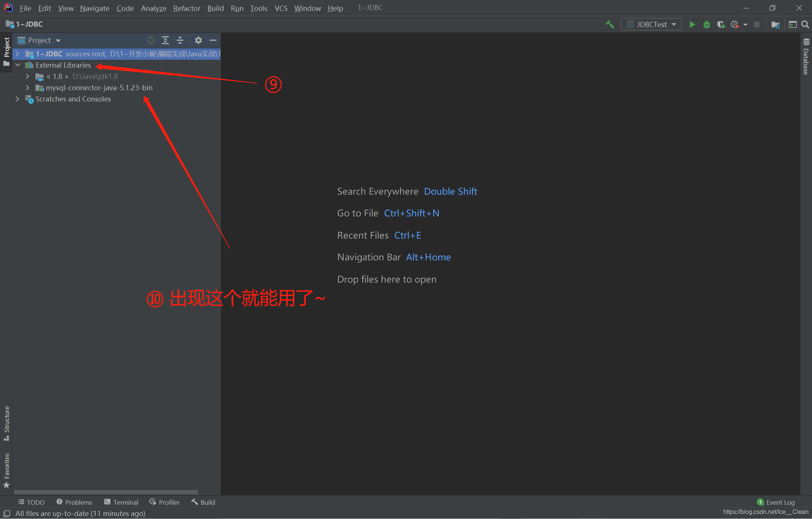Select mysql-connector-java-5.1.23-bin library
The image size is (812, 519).
117,88
